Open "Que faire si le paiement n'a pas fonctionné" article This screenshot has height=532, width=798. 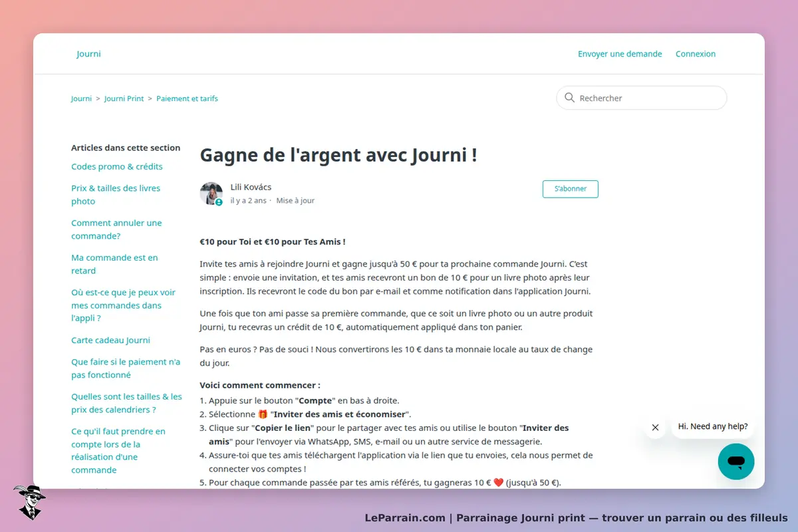126,368
